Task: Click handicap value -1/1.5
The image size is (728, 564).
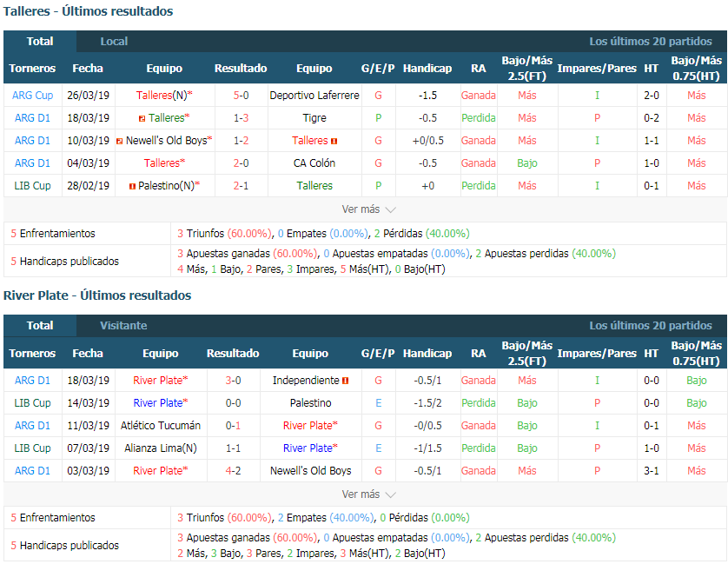Action: [x=427, y=448]
